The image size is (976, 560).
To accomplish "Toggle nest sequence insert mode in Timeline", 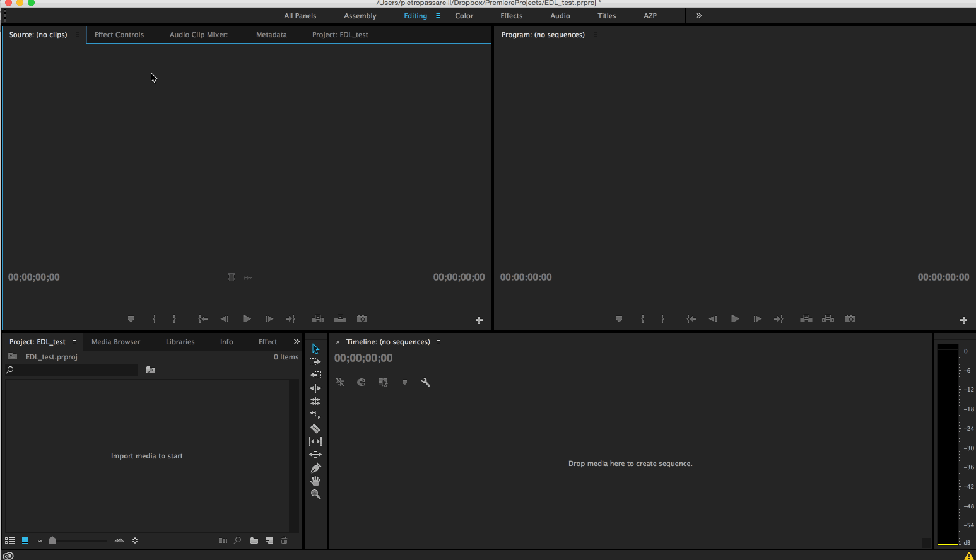I will pyautogui.click(x=340, y=382).
